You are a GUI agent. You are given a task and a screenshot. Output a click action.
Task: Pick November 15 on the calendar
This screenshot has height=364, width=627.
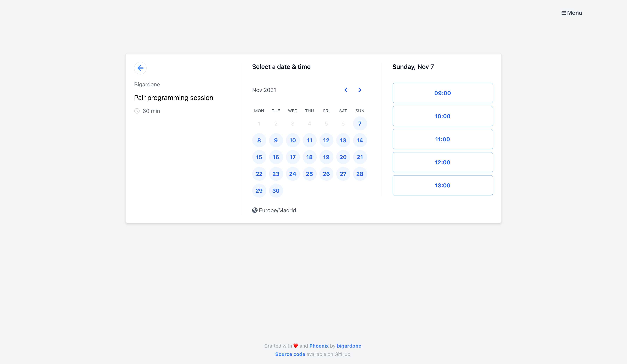coord(259,157)
